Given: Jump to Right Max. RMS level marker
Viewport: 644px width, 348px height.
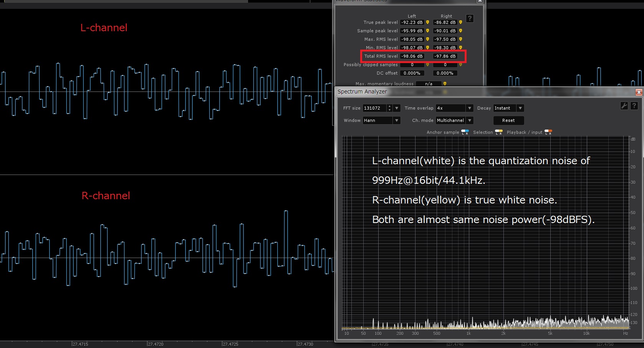Looking at the screenshot, I should 460,39.
